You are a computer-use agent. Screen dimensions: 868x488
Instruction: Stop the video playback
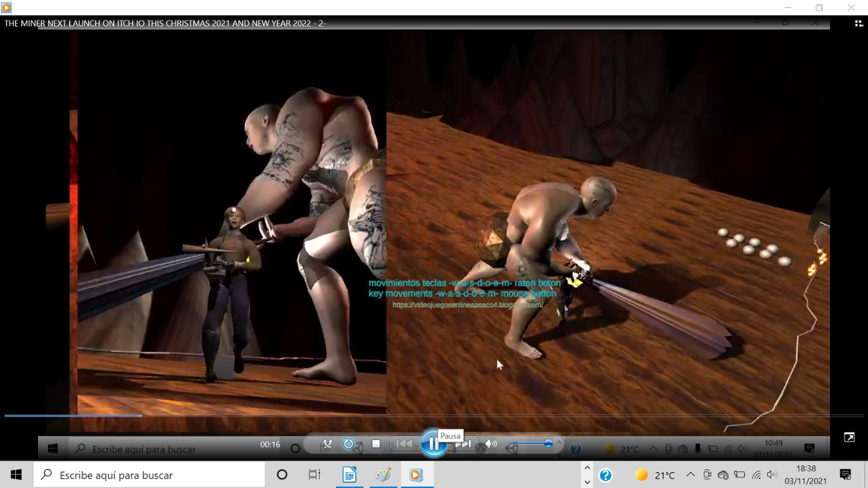click(376, 443)
